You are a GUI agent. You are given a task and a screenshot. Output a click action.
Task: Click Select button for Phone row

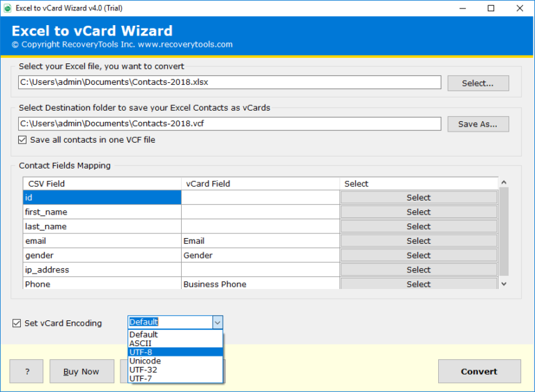coord(419,283)
